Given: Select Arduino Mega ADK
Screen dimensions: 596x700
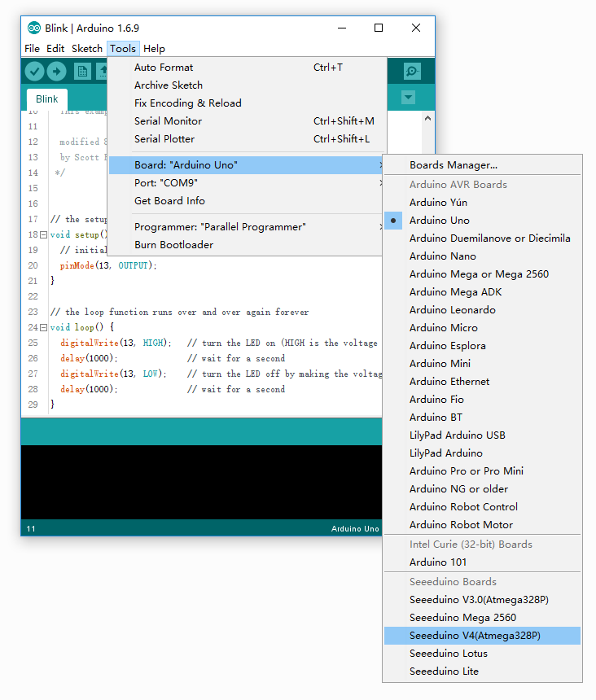Looking at the screenshot, I should [482, 292].
